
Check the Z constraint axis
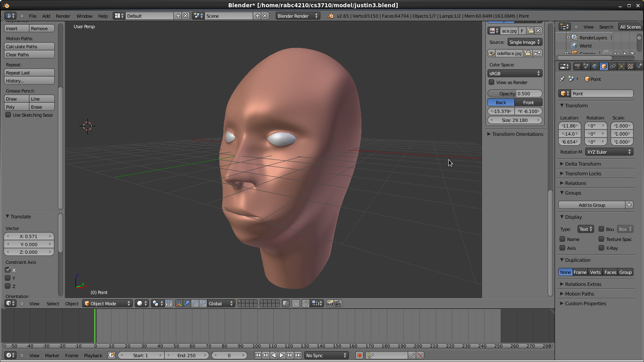click(8, 286)
